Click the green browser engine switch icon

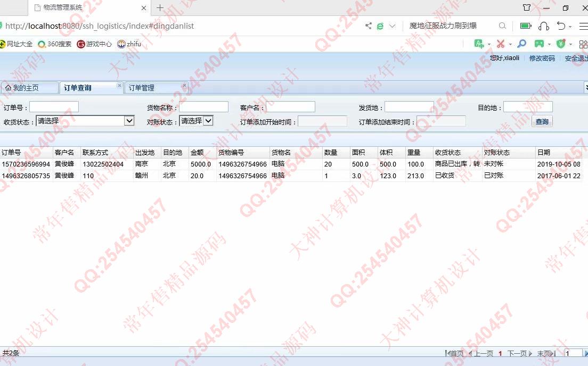coord(380,26)
